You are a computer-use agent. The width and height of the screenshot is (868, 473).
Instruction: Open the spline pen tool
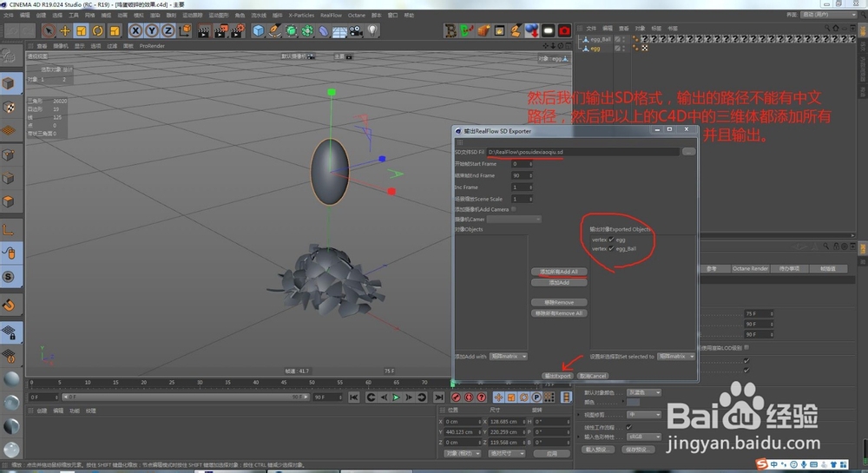(x=274, y=31)
